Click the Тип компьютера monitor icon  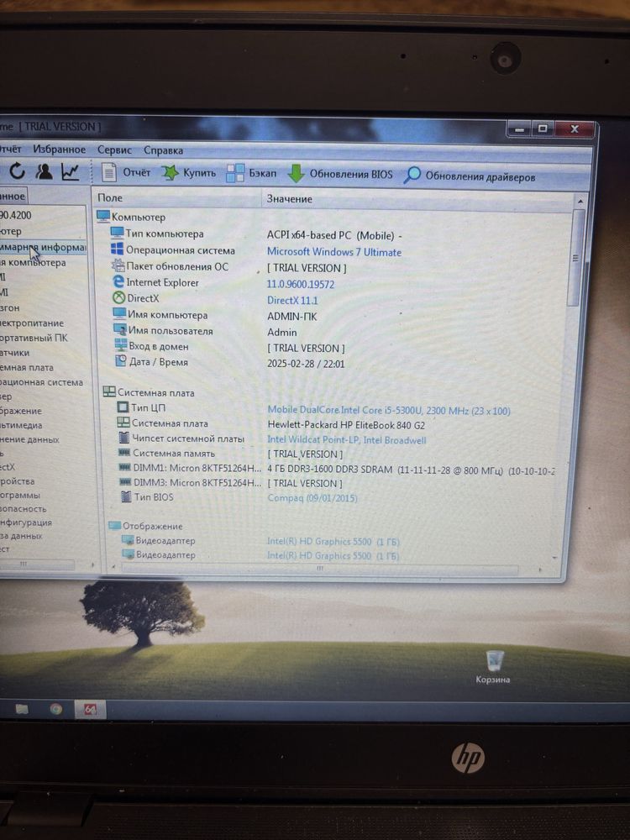pos(117,233)
